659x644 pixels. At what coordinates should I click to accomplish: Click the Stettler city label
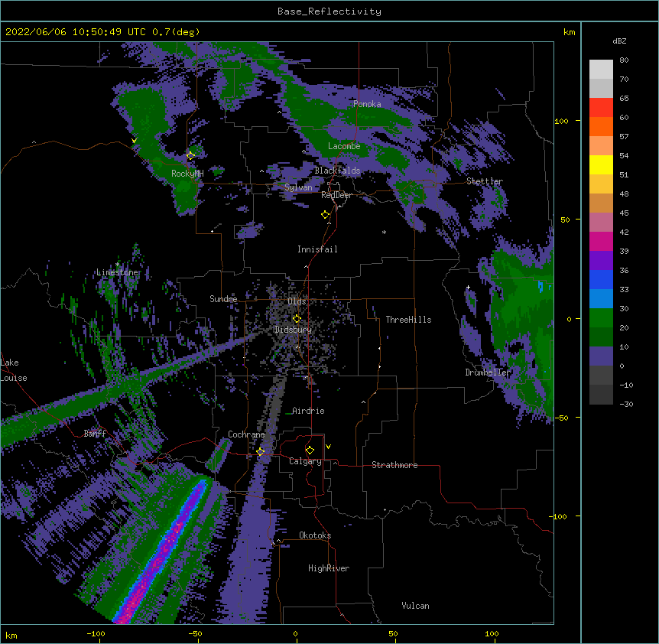[485, 181]
